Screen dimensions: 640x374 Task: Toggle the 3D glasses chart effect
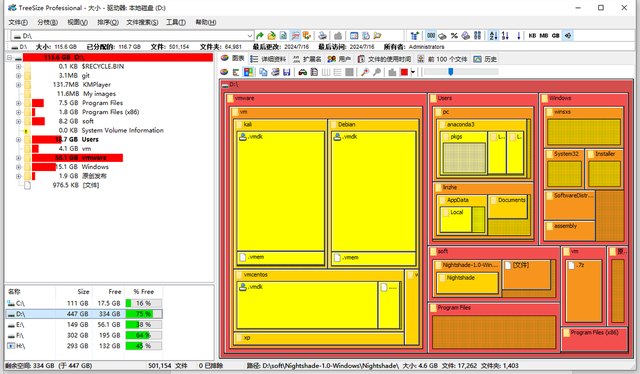[302, 72]
